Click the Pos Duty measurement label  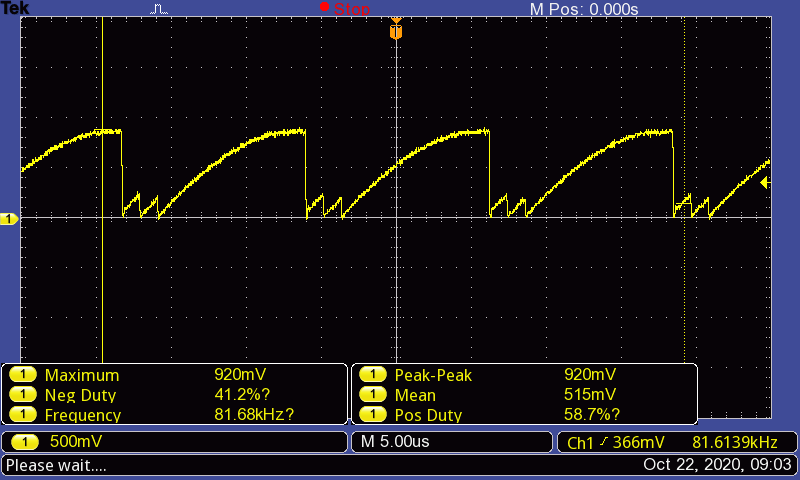coord(428,415)
